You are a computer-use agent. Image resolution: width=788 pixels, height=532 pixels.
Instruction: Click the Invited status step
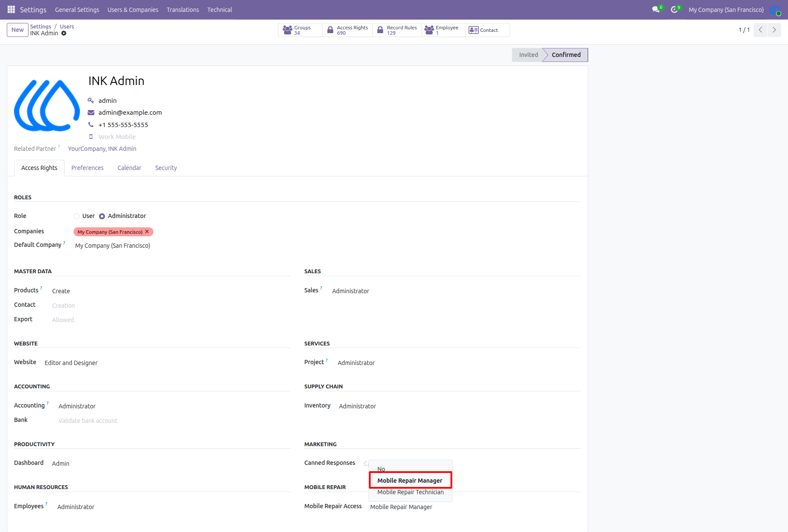click(x=528, y=55)
